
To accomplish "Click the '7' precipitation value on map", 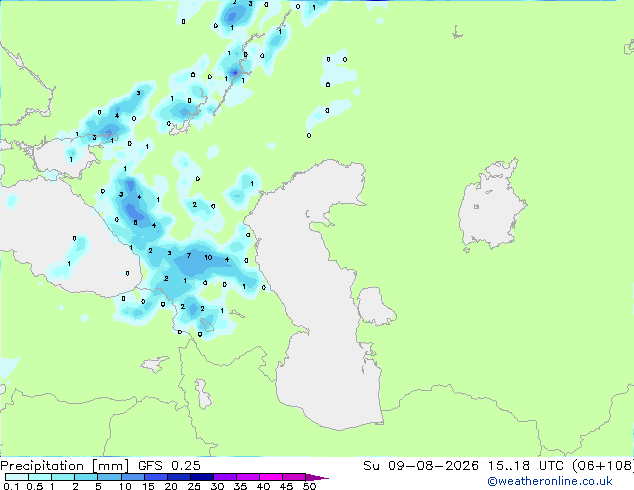I will [x=189, y=256].
